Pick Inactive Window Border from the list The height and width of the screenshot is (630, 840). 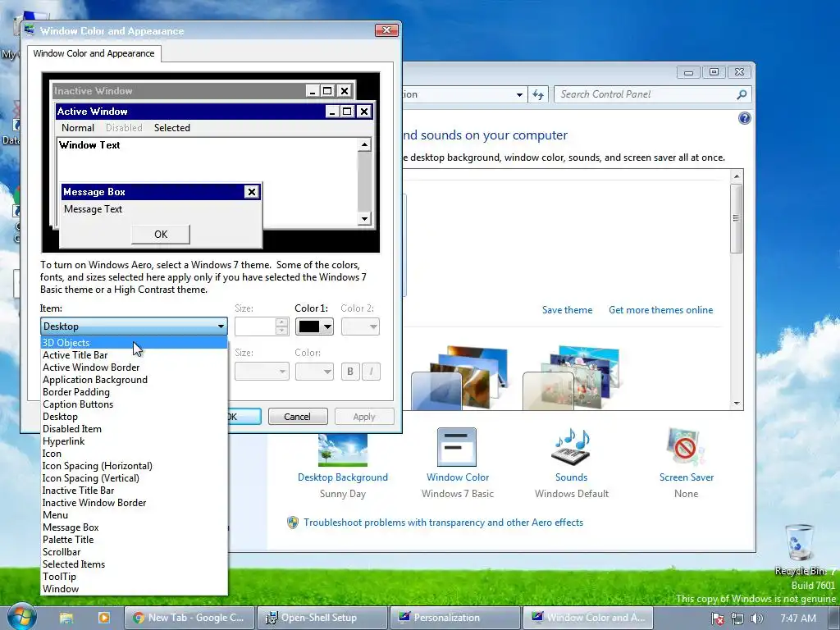tap(134, 503)
